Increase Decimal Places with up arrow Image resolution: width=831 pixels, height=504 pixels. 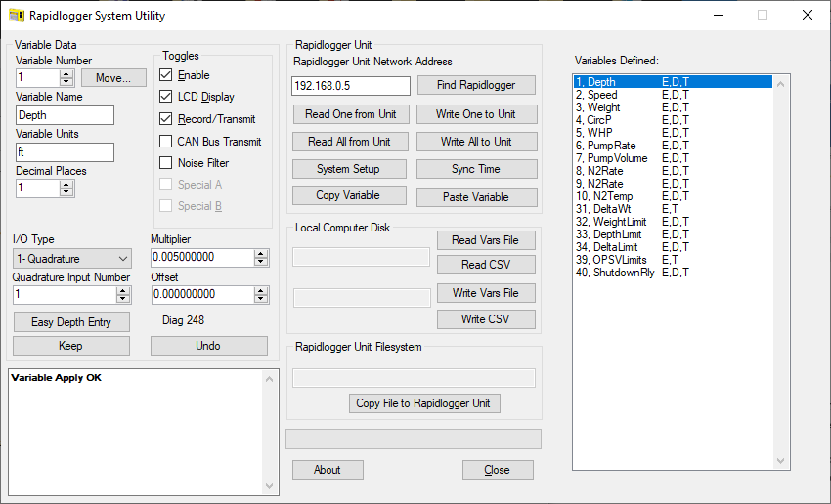point(66,184)
